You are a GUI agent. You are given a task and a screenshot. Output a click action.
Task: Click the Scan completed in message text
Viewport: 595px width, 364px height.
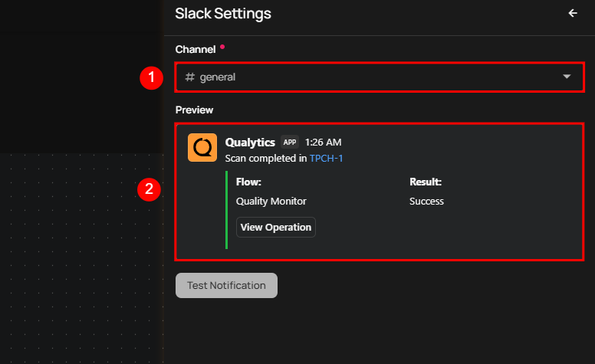tap(265, 158)
